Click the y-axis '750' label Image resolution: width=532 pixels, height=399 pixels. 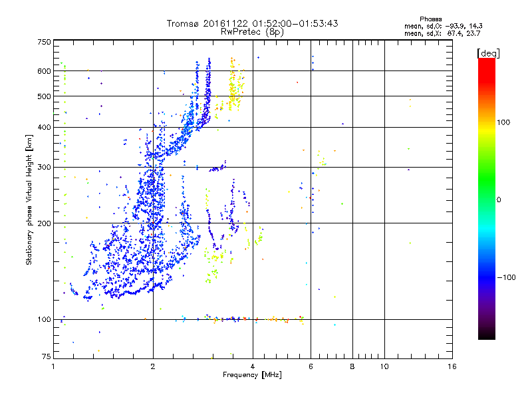tap(44, 42)
